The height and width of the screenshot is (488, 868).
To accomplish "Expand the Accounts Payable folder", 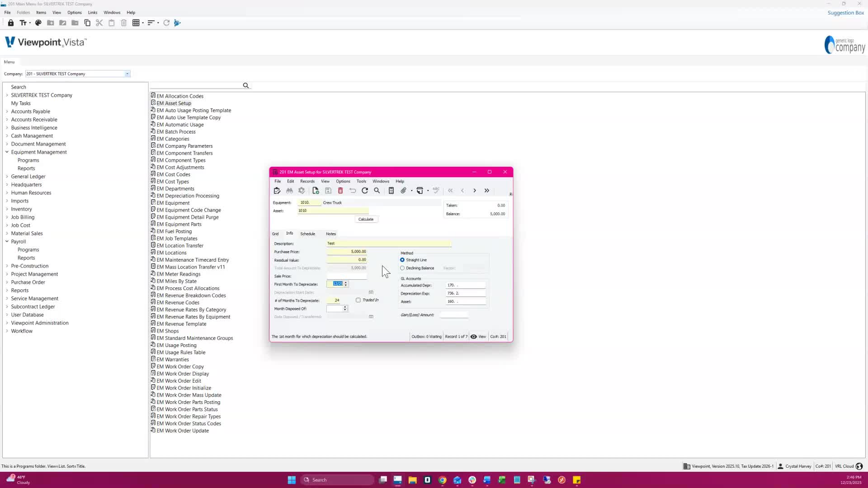I will (x=7, y=112).
